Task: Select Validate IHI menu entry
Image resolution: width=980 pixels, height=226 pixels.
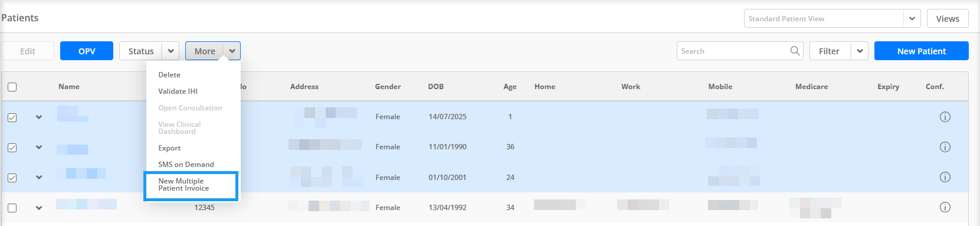Action: click(178, 91)
